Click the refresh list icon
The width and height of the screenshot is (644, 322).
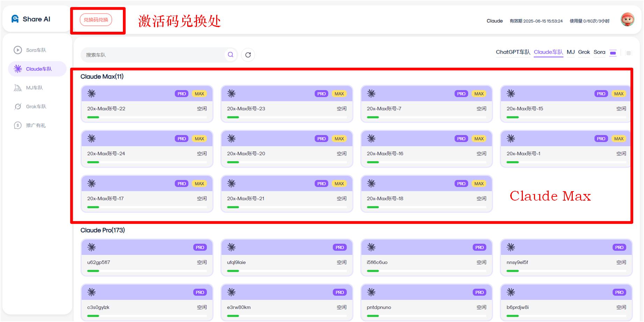click(x=248, y=55)
